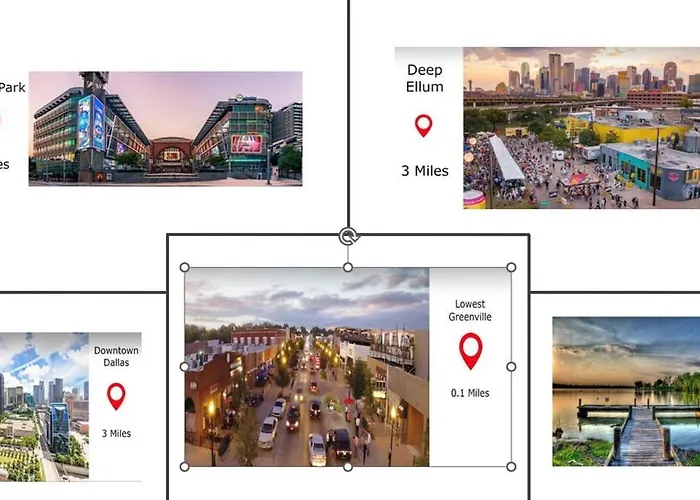700x500 pixels.
Task: Select the Lowest Greenville text label
Action: tap(473, 310)
